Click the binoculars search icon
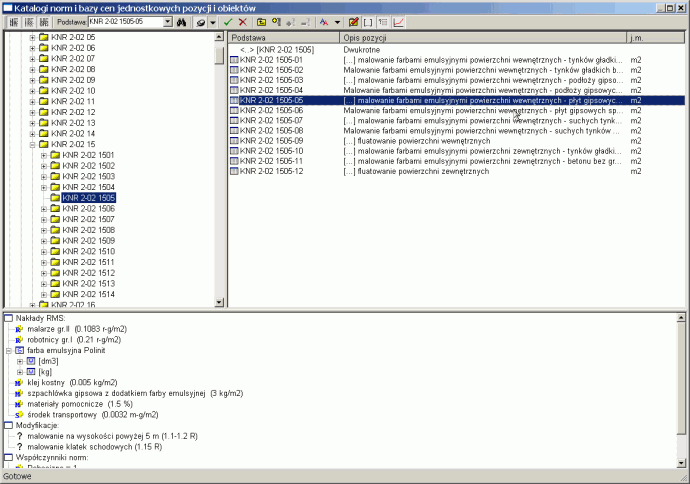This screenshot has width=690, height=484. pos(182,21)
